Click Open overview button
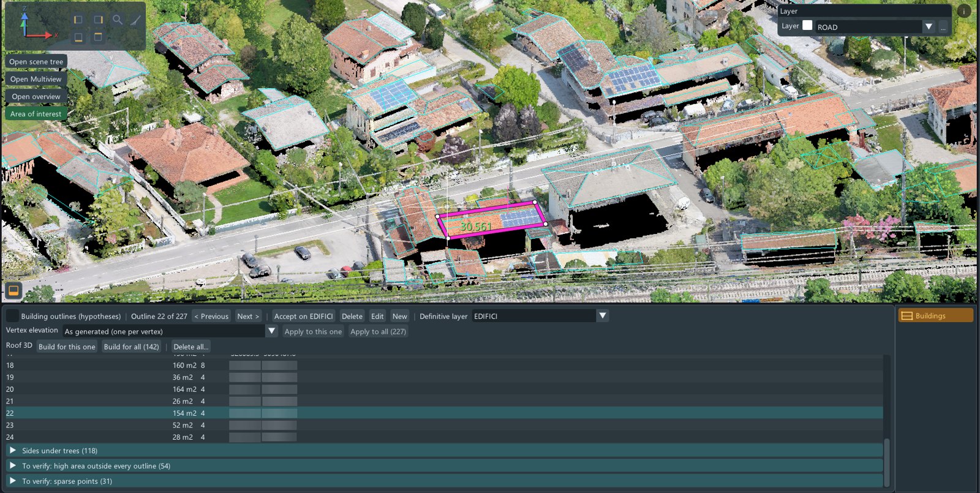 [x=36, y=97]
